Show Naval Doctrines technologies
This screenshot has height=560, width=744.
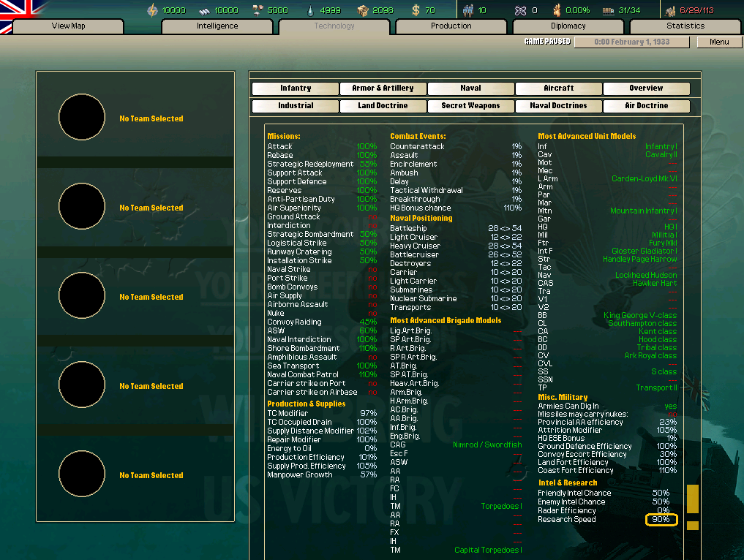[x=558, y=106]
